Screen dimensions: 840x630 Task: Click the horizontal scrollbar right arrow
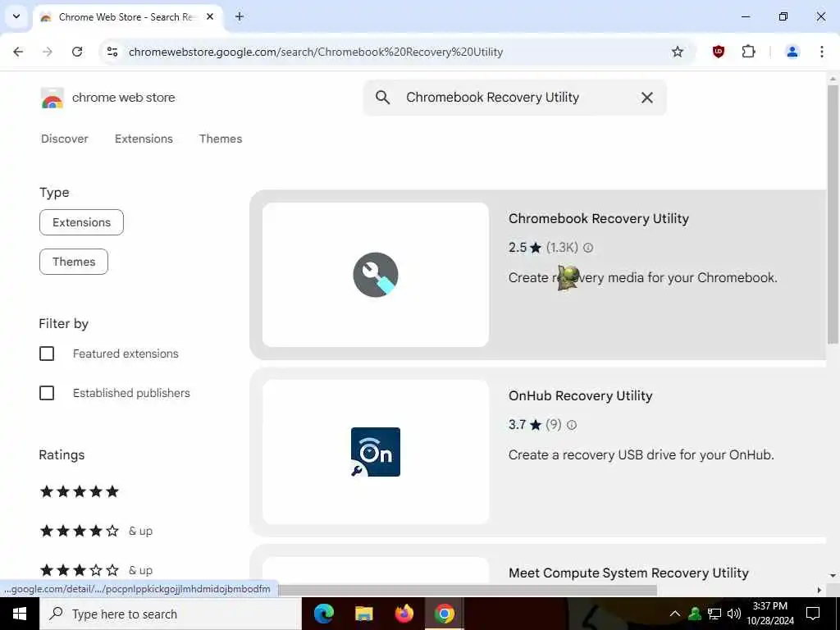(819, 590)
